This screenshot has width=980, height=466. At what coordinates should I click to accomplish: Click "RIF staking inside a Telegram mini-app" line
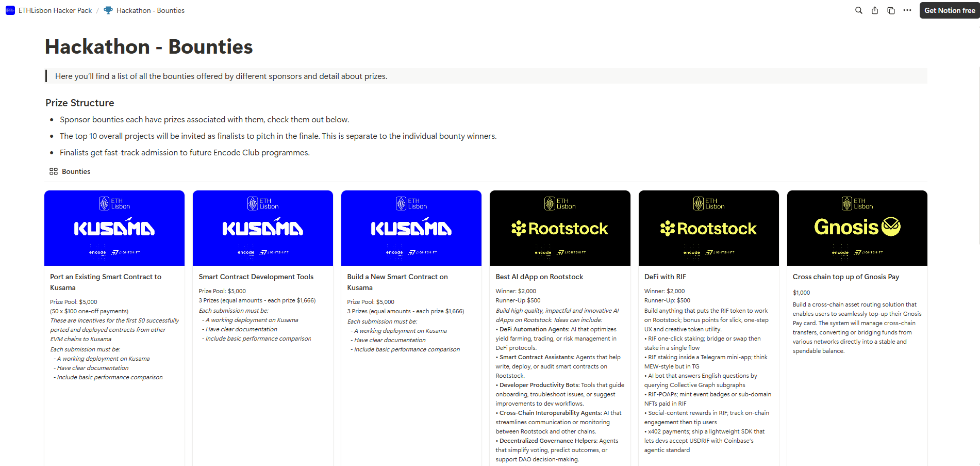[x=706, y=362]
